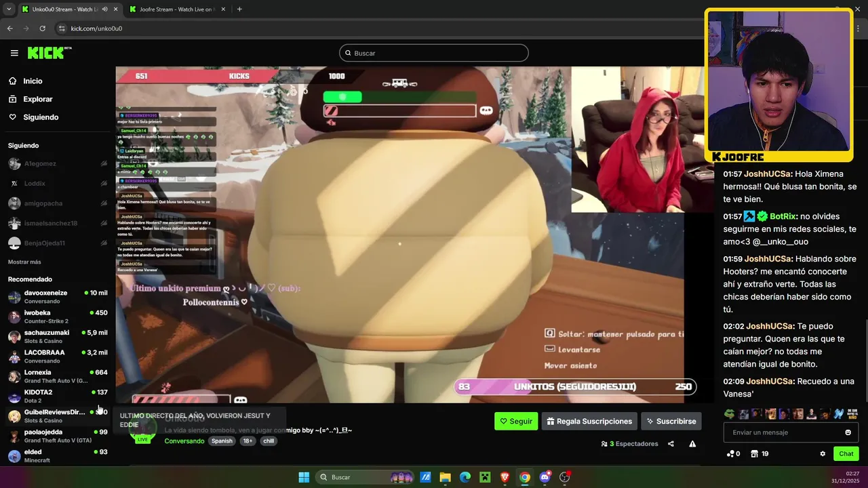Focus the Buscar search field on Kick

[x=434, y=53]
